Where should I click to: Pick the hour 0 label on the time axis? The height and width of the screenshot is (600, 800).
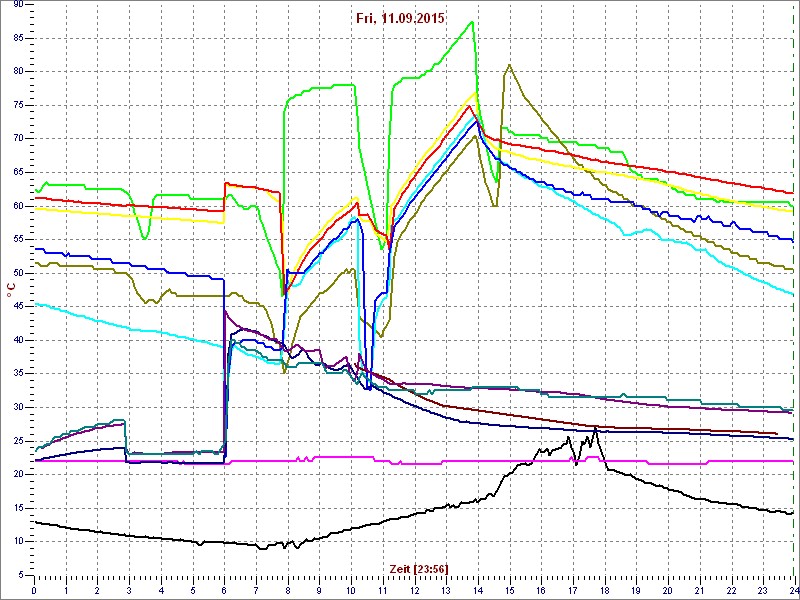click(34, 588)
